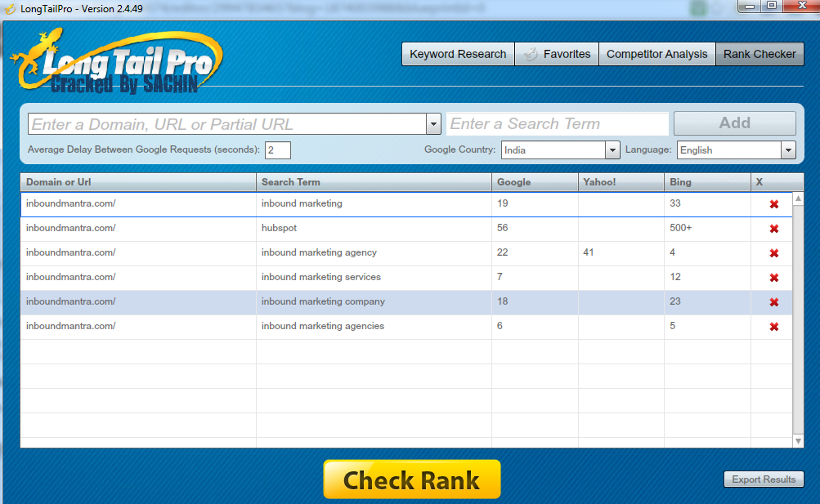Click Google rank 22 for inbound marketing agency
The image size is (820, 504).
[x=503, y=252]
